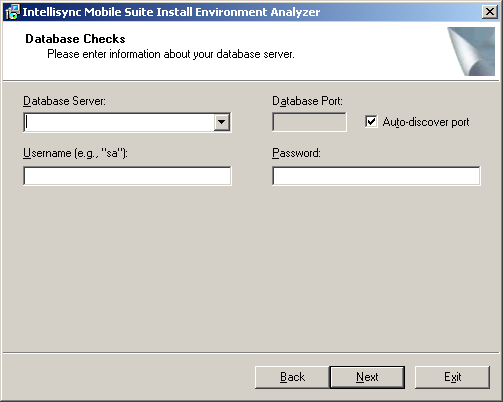Viewport: 503px width, 402px height.
Task: Go back with the Back button
Action: [x=292, y=377]
